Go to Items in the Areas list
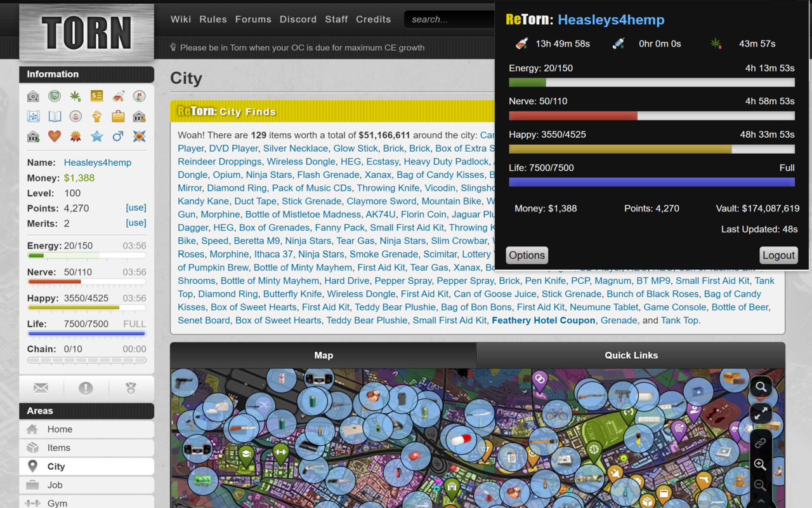Screen dimensions: 812x508 click(x=58, y=448)
